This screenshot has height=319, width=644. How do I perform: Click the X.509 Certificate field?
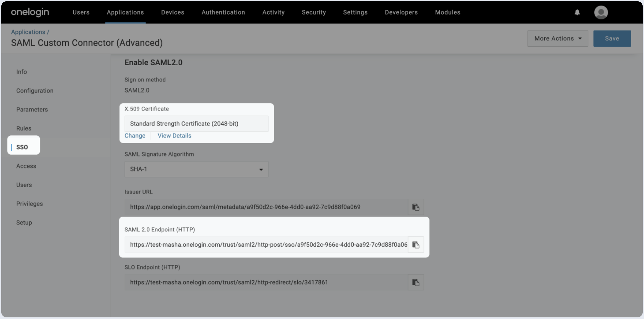[196, 124]
